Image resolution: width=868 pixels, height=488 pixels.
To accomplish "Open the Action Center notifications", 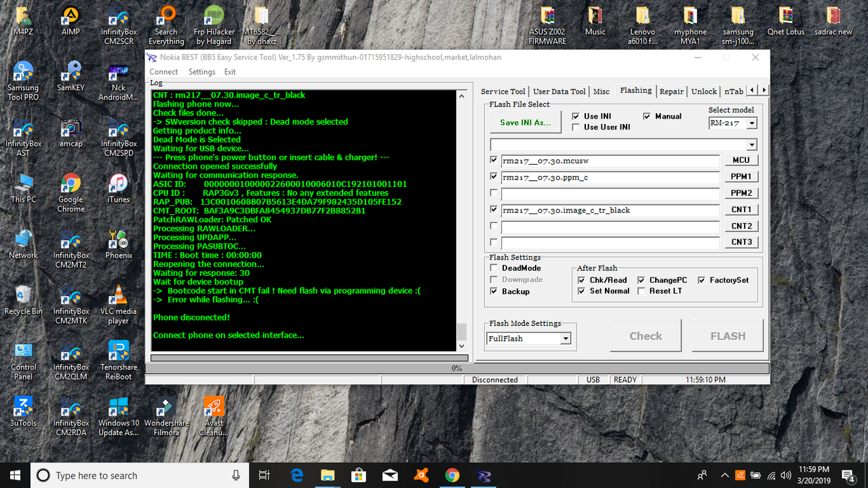I will coord(848,475).
